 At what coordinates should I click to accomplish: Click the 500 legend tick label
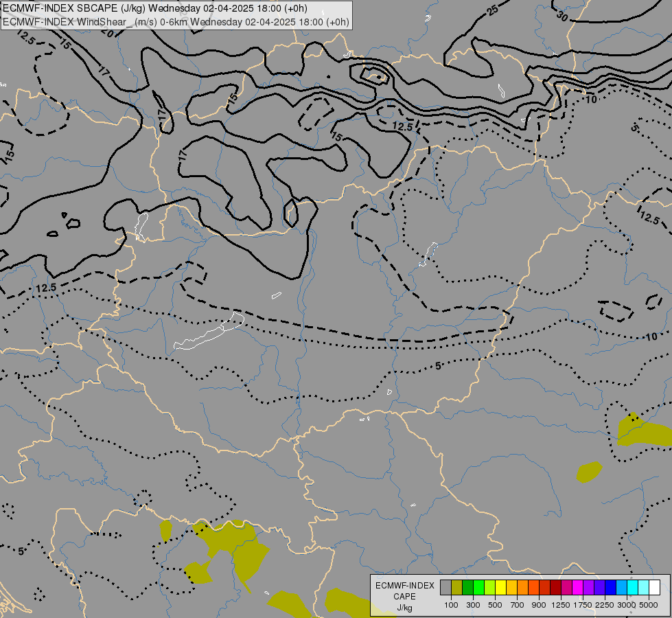tap(495, 605)
